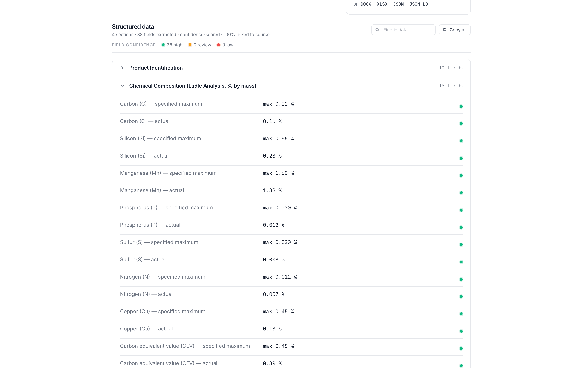Click the search magnifier icon in Find in data

(377, 30)
